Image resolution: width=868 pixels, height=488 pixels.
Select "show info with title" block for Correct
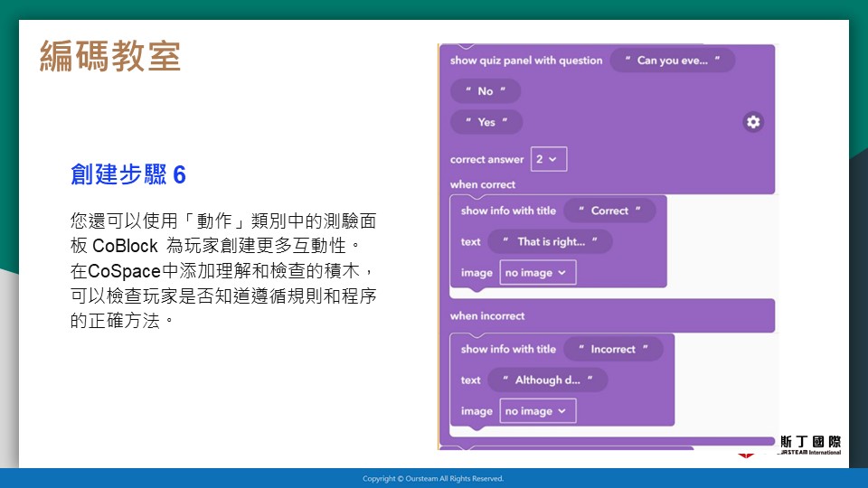coord(508,211)
